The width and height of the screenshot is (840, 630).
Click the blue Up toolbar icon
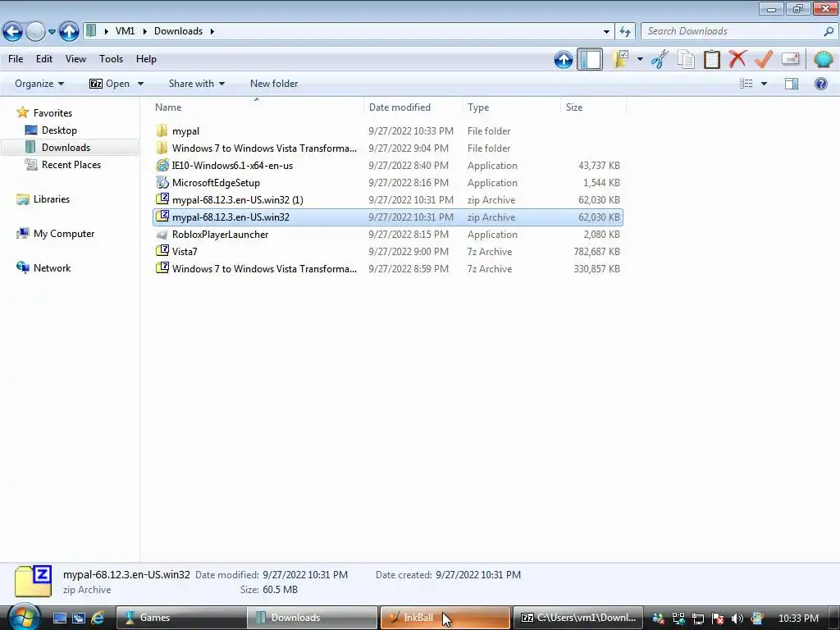(x=564, y=59)
